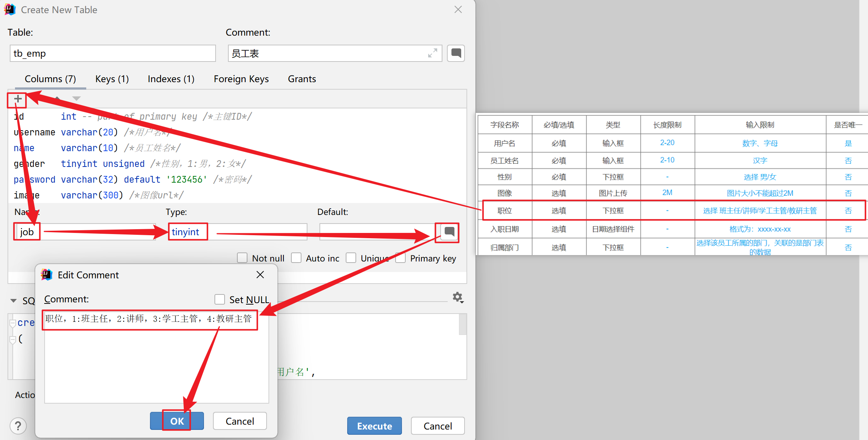The image size is (868, 440).
Task: Enable the Primary key checkbox
Action: pos(400,258)
